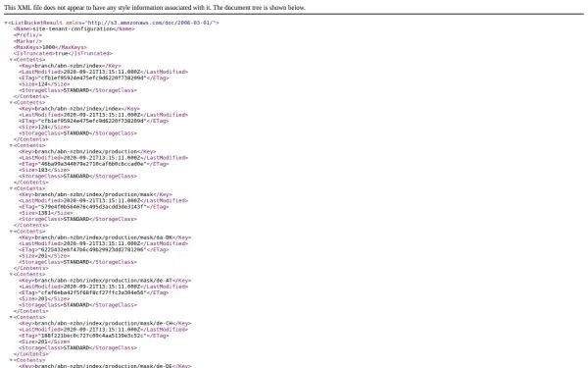
Task: Click the ETag starting with cfaf6
Action: (x=94, y=292)
